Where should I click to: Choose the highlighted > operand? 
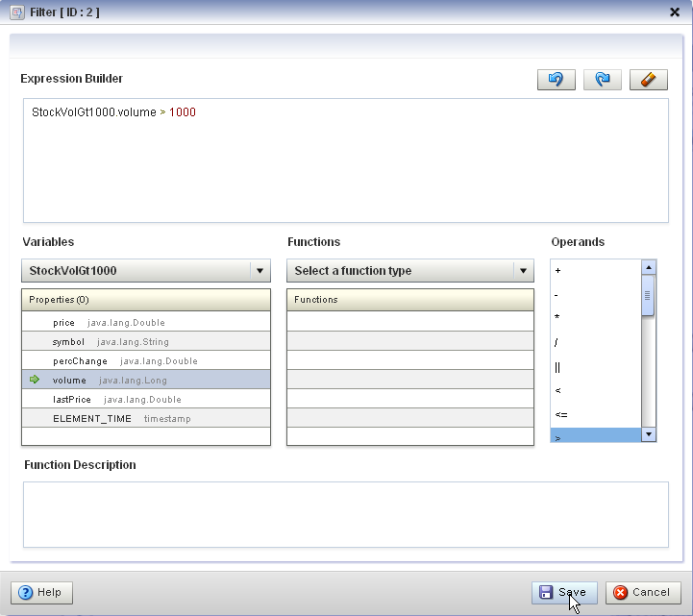click(596, 435)
